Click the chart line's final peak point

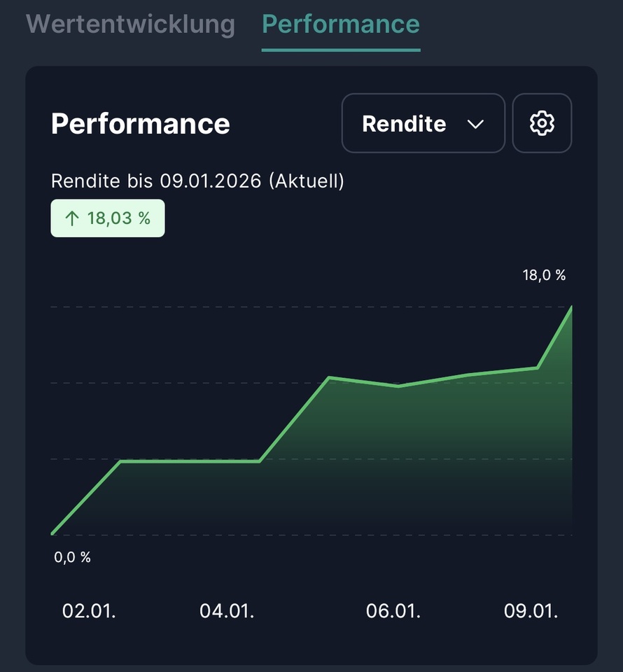tap(571, 307)
